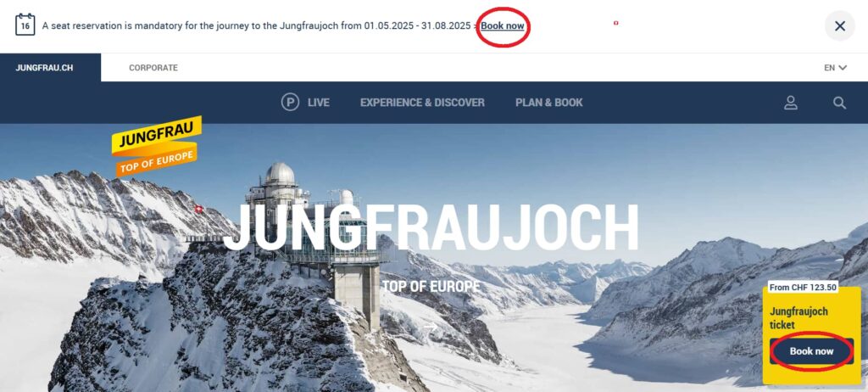This screenshot has width=868, height=392.
Task: Click the Jungfraujoch ticket title on yellow card
Action: (798, 317)
